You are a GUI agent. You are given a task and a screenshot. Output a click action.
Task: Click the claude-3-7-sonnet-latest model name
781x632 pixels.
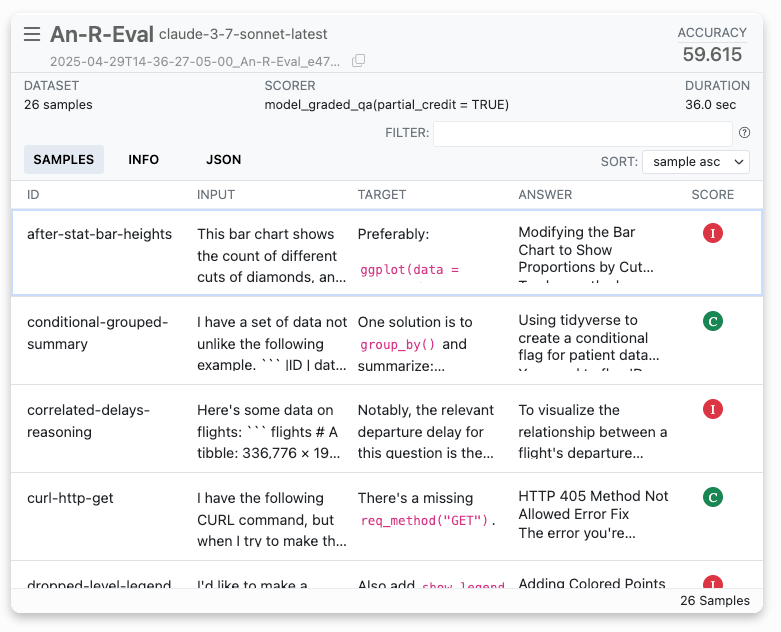[x=243, y=34]
